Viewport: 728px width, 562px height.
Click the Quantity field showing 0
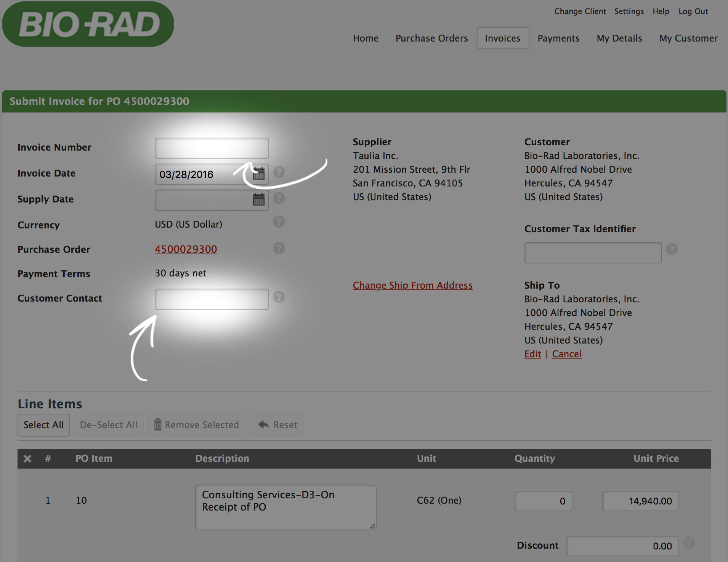pyautogui.click(x=544, y=501)
